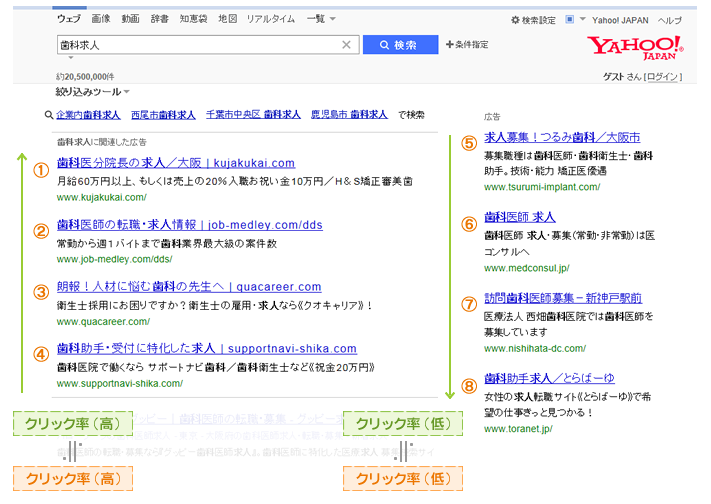
Task: Click the ログイン link
Action: point(662,77)
